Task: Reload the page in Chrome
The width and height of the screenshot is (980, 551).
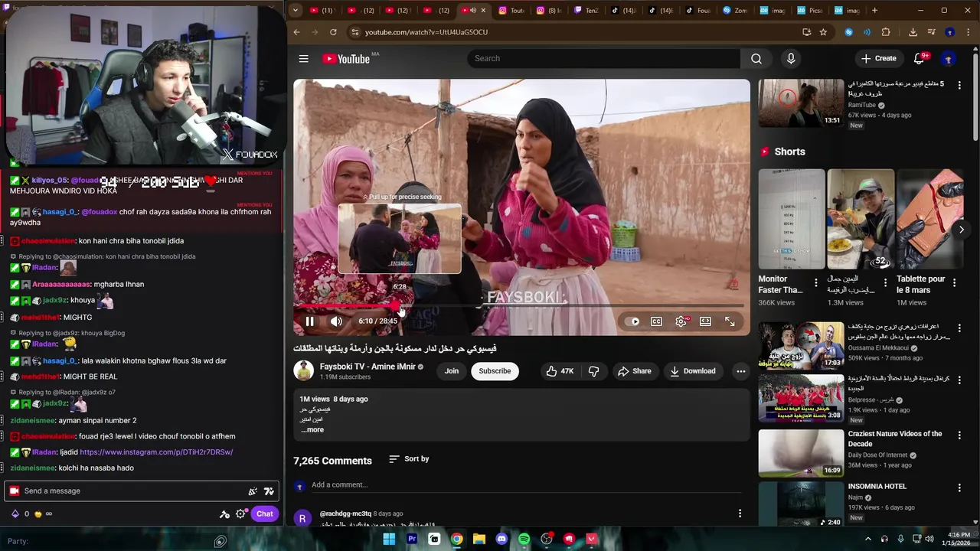Action: tap(333, 32)
